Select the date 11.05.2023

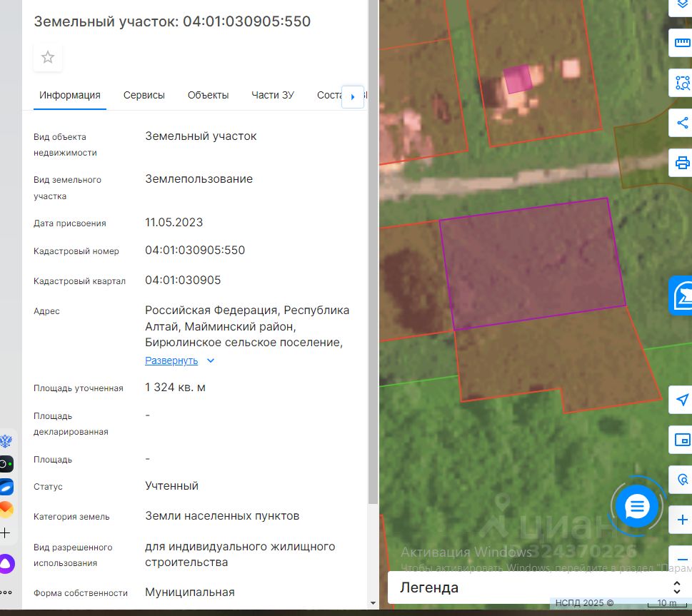point(174,223)
